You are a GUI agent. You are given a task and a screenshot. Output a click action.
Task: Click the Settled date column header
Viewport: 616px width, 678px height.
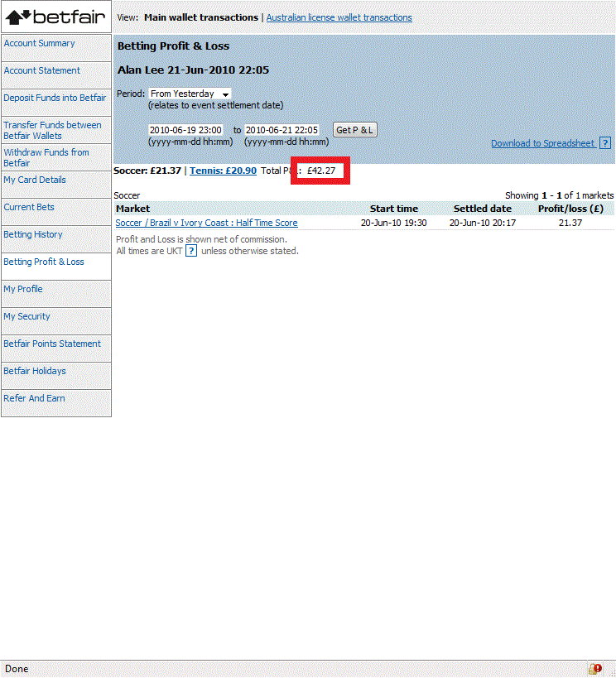[x=483, y=209]
